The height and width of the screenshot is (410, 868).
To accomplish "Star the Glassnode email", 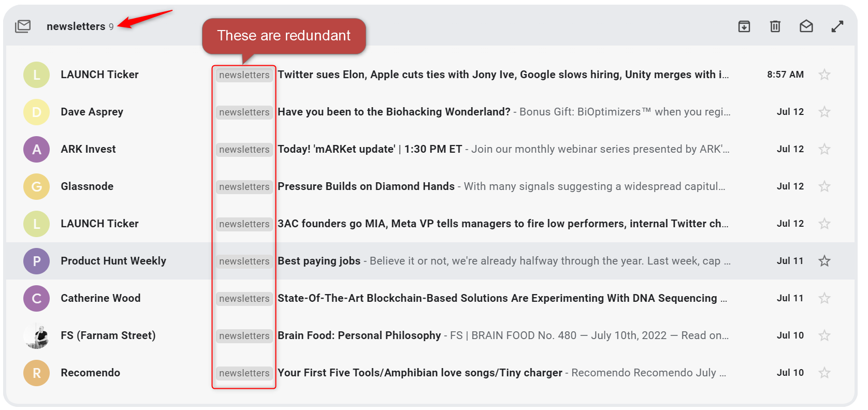I will click(x=824, y=186).
